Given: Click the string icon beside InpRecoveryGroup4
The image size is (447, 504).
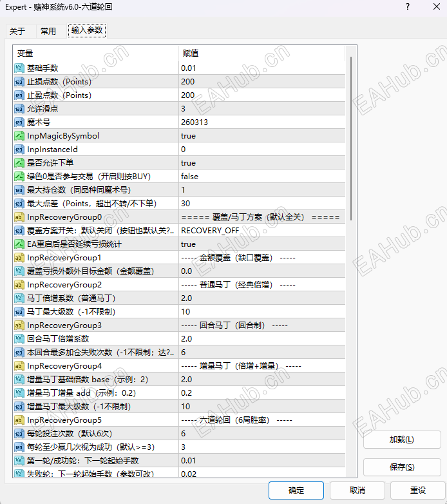Looking at the screenshot, I should [x=19, y=366].
